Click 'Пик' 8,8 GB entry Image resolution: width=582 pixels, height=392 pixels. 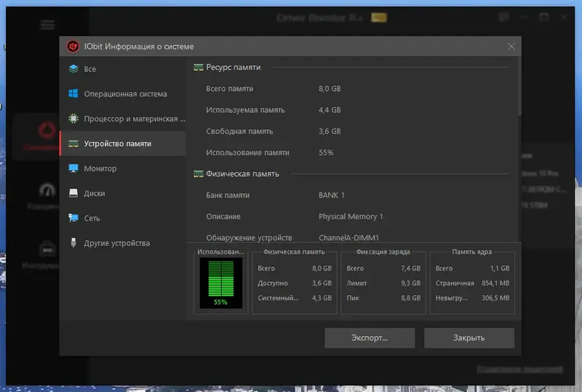pos(383,297)
